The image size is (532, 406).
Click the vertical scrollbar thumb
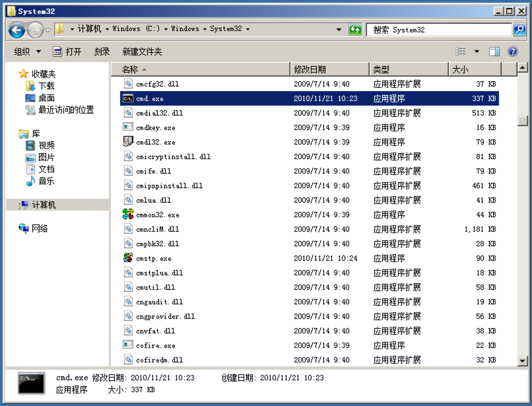522,120
